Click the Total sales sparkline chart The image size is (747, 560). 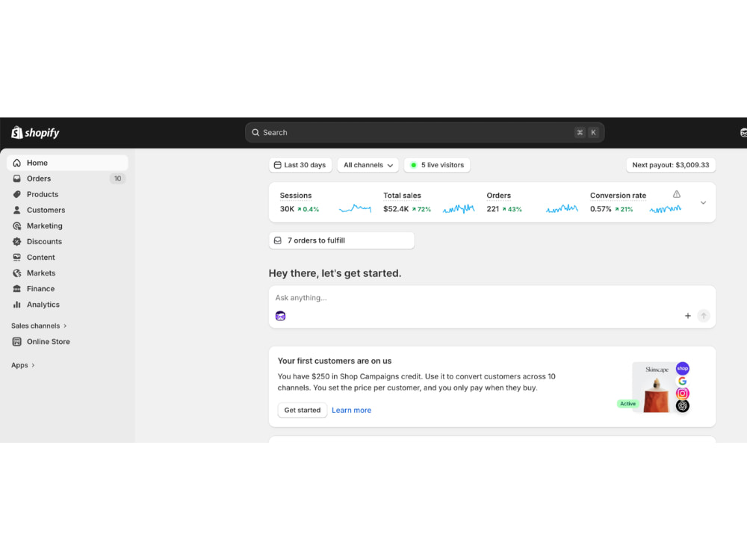tap(459, 208)
